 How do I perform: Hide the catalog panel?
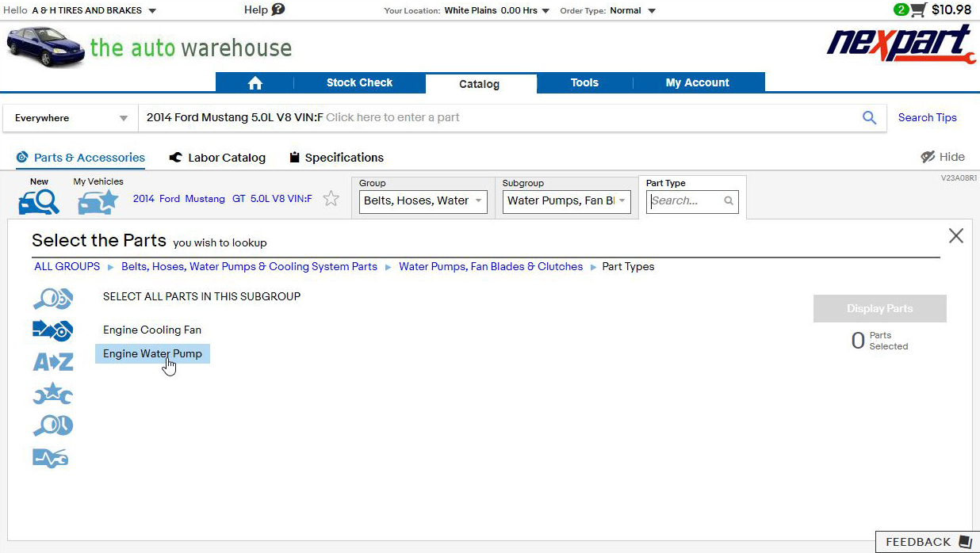coord(943,157)
